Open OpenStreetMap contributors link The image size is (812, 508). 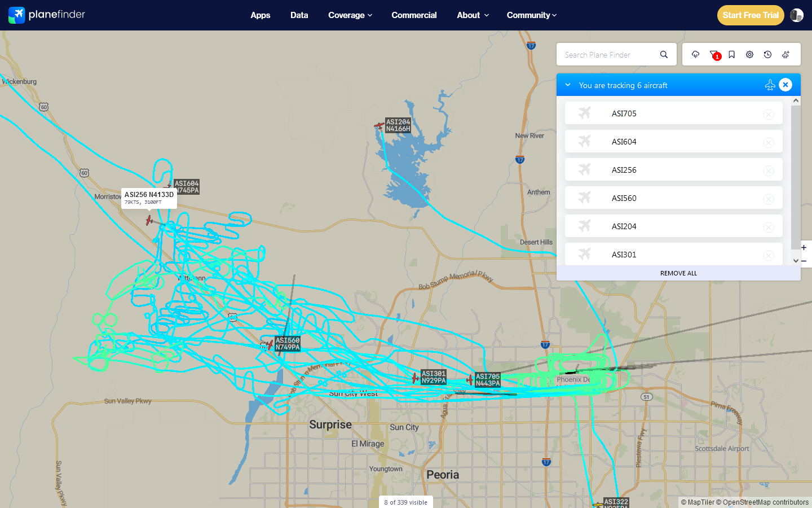[762, 502]
